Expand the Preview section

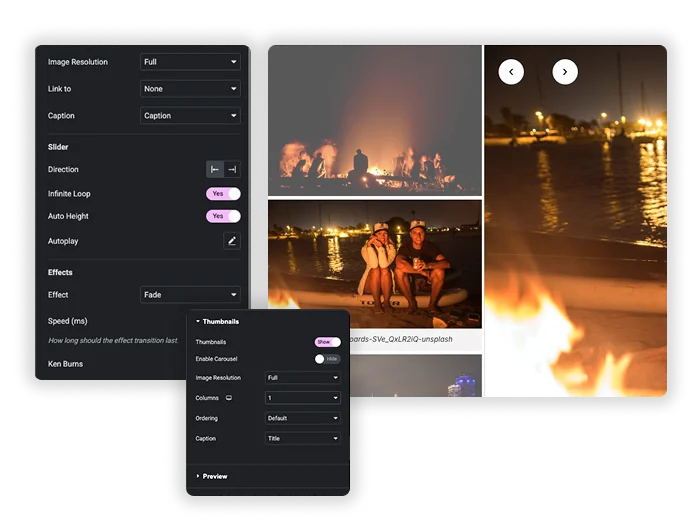pos(212,476)
